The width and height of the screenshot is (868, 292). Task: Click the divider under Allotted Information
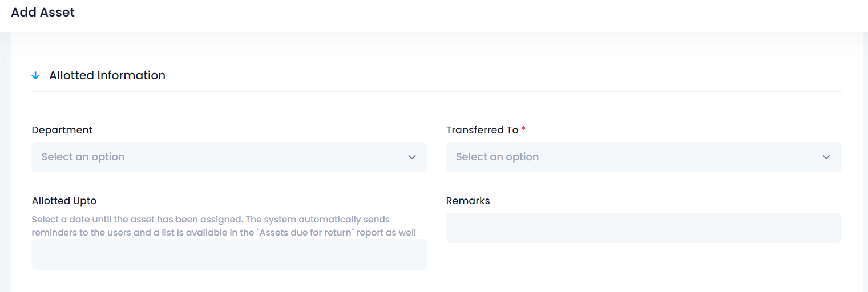click(437, 91)
